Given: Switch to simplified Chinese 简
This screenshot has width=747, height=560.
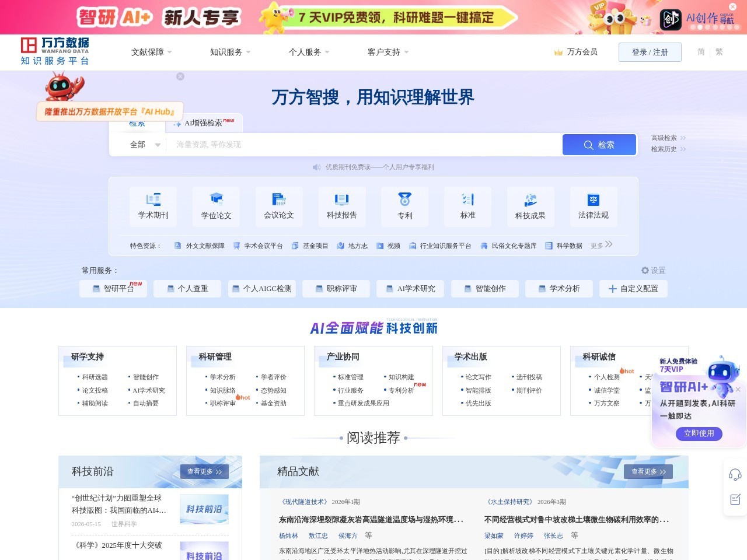Looking at the screenshot, I should 701,52.
